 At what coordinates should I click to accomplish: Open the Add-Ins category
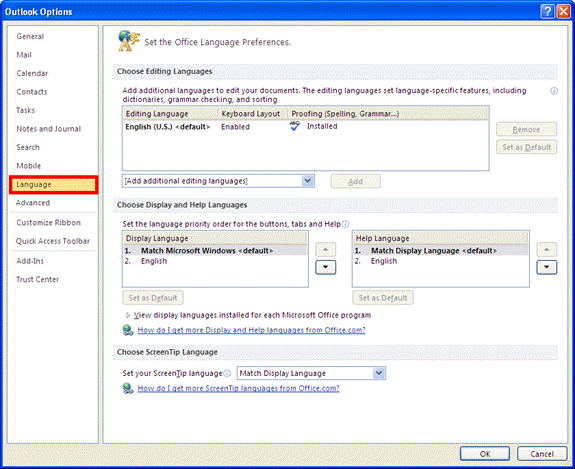[30, 261]
